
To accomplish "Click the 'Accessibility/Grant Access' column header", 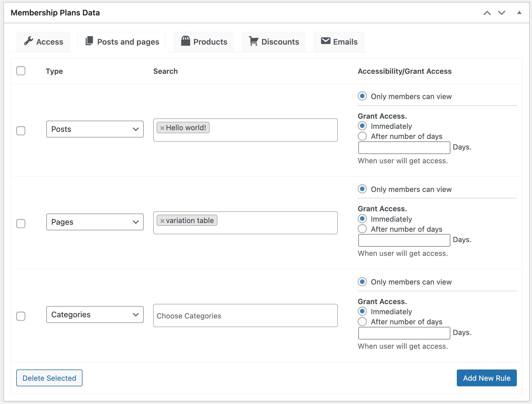I will coord(405,71).
